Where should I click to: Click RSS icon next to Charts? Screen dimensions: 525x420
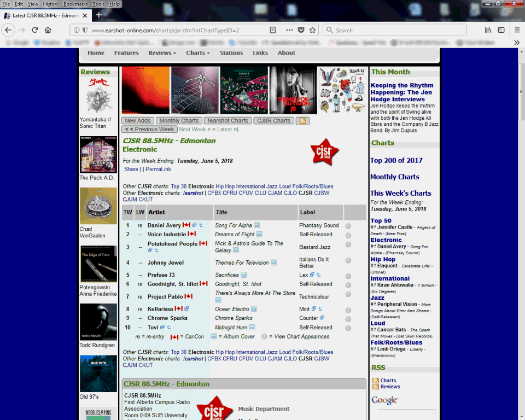pyautogui.click(x=376, y=381)
